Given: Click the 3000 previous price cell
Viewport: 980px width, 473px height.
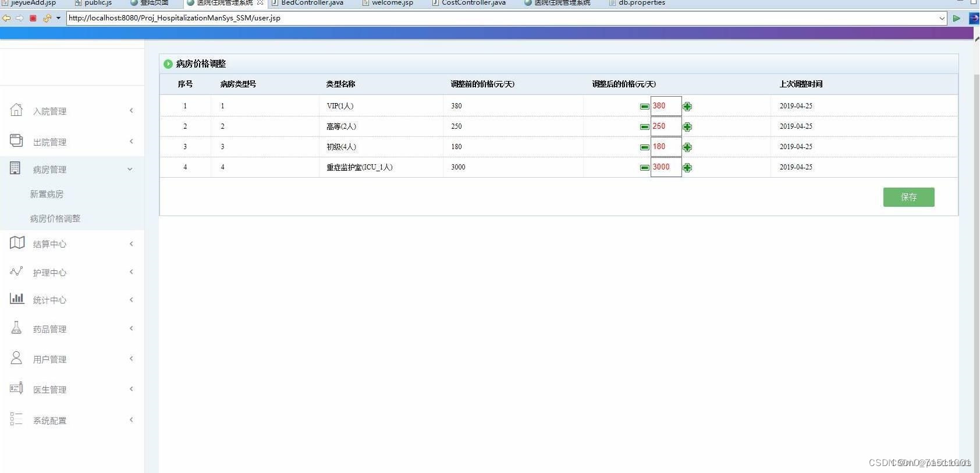Looking at the screenshot, I should (458, 167).
